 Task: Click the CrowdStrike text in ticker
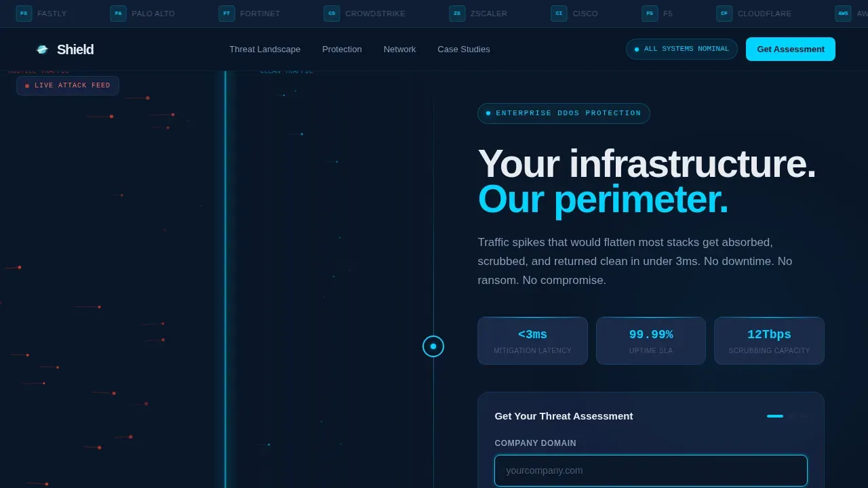point(375,14)
